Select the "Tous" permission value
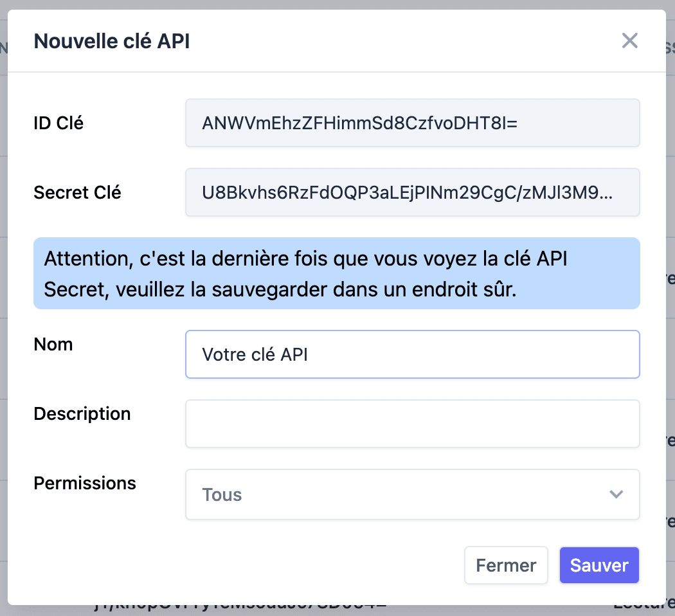This screenshot has width=675, height=616. (x=222, y=494)
